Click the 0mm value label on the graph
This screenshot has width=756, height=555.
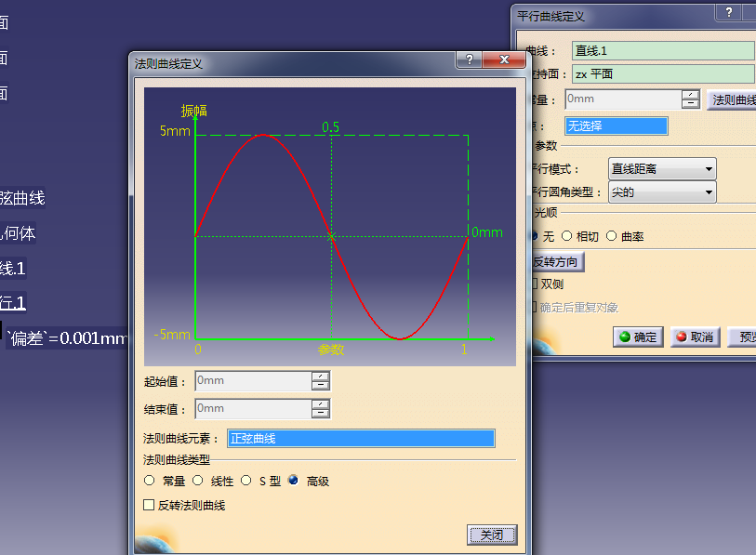pyautogui.click(x=487, y=232)
